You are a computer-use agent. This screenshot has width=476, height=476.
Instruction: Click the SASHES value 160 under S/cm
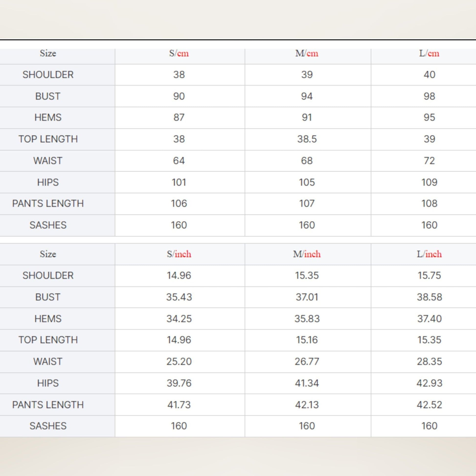[x=179, y=225]
